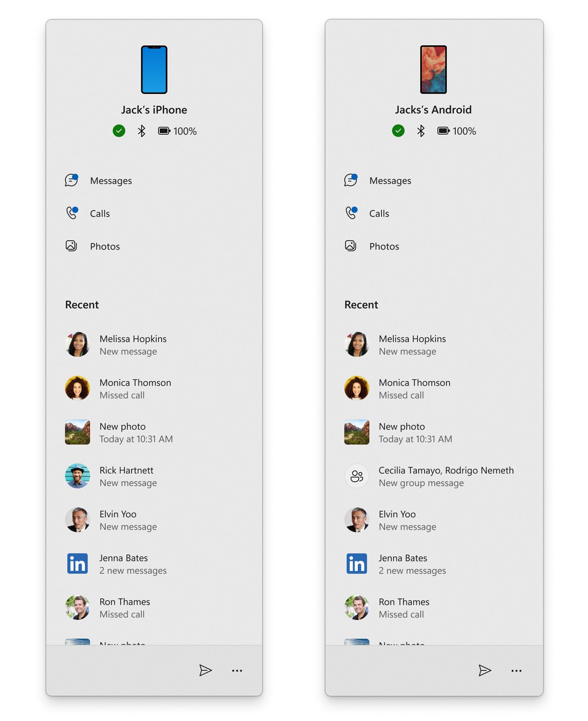Select Ron Thames missed call in iPhone panel
This screenshot has width=588, height=721.
click(x=124, y=608)
